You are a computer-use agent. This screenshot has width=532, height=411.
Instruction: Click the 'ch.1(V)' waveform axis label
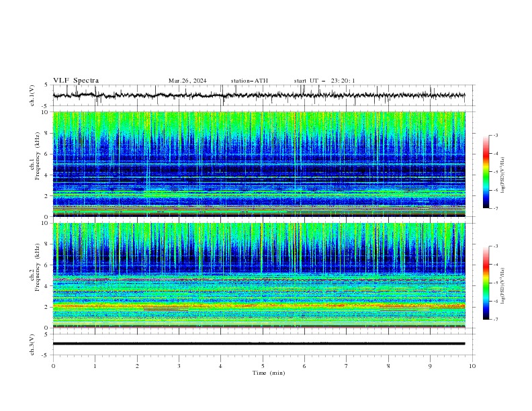click(32, 95)
